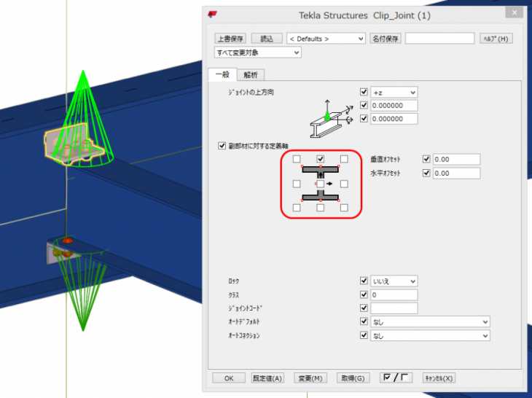
Task: Toggle the 垂直ｵﾌｾｯﾄ checkbox
Action: pos(426,159)
